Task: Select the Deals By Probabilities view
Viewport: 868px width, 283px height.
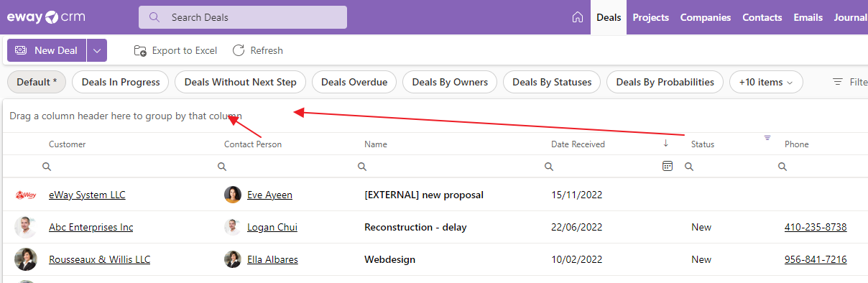Action: [x=665, y=82]
